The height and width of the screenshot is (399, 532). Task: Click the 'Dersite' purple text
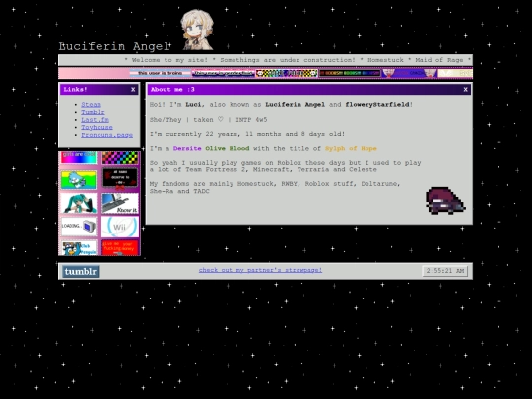(187, 148)
